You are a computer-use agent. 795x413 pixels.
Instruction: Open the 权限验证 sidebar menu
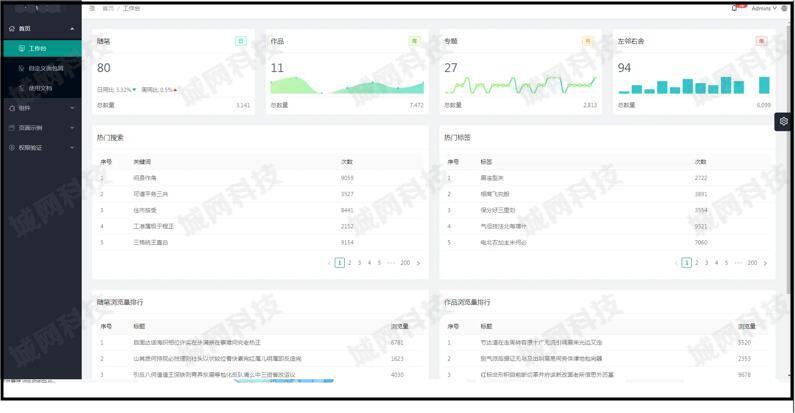coord(42,147)
